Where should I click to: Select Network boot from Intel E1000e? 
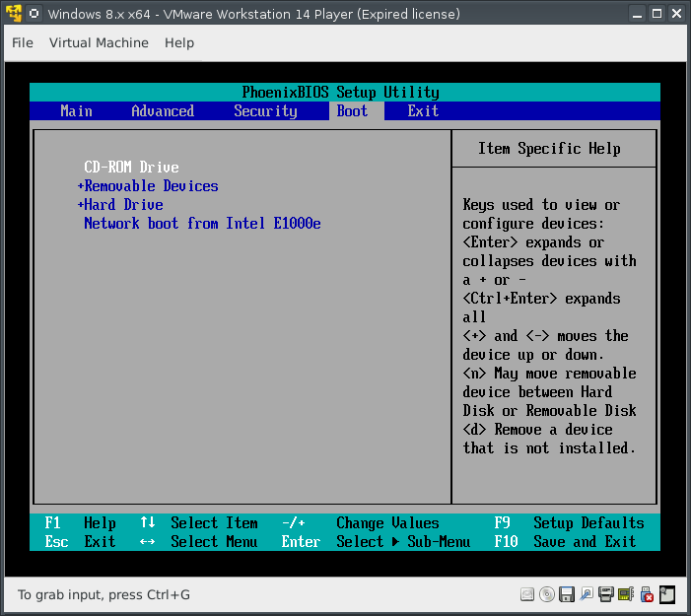click(202, 224)
